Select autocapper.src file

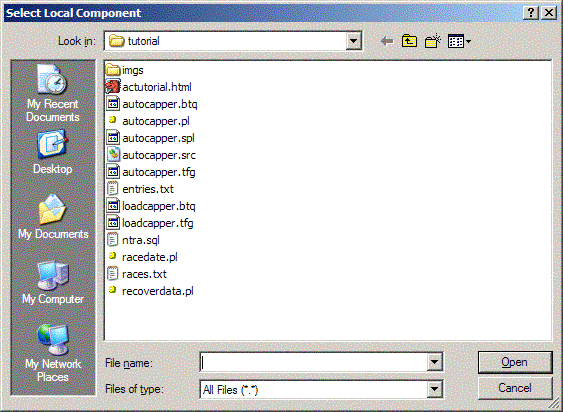pyautogui.click(x=151, y=155)
